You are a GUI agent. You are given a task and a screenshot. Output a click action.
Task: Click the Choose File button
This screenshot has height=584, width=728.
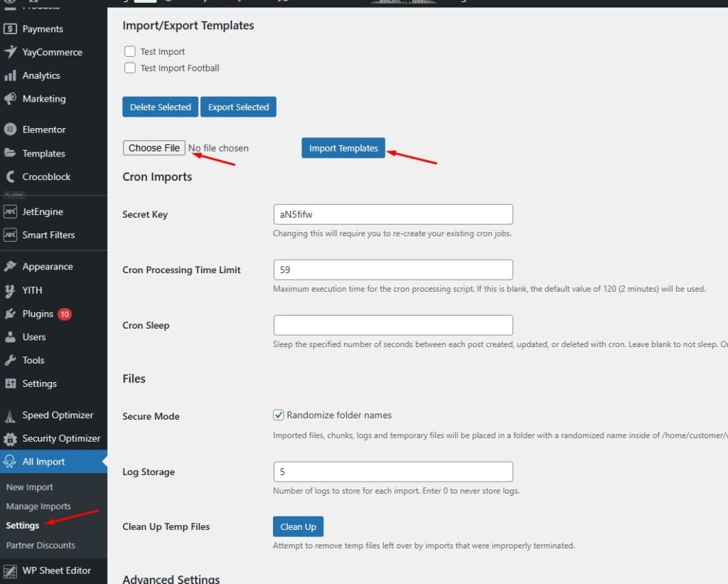pyautogui.click(x=154, y=148)
